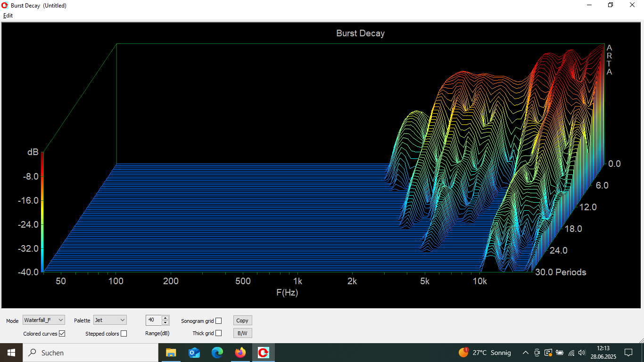
Task: Open the weather widget showing 27°C Sonnig
Action: click(485, 353)
